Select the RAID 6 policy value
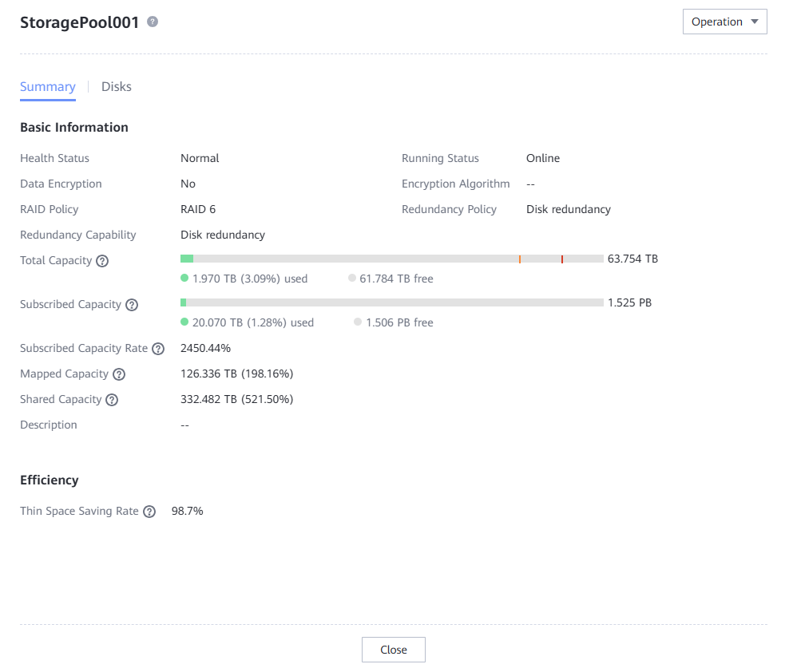Image resolution: width=789 pixels, height=672 pixels. [x=198, y=209]
